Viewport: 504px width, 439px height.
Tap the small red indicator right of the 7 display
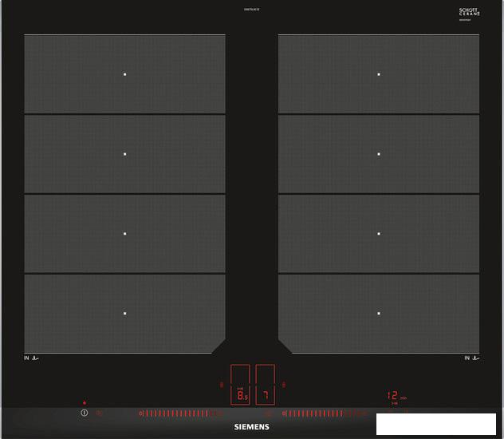284,385
